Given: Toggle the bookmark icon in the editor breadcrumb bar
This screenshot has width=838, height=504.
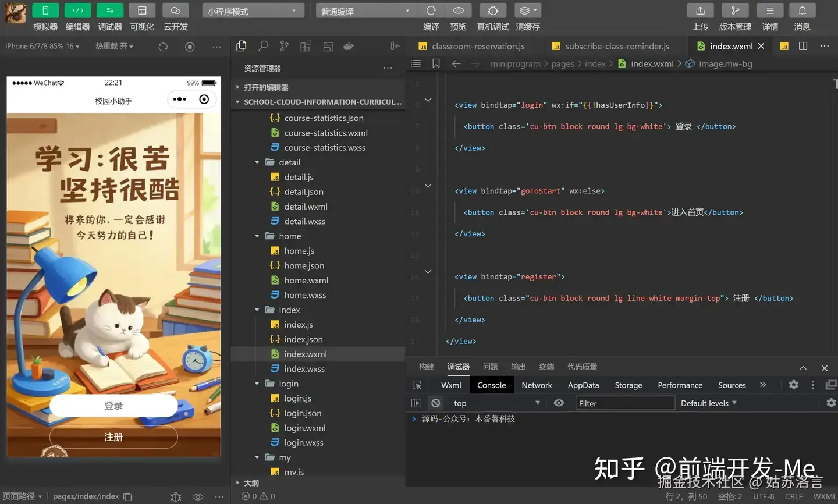Looking at the screenshot, I should coord(436,63).
